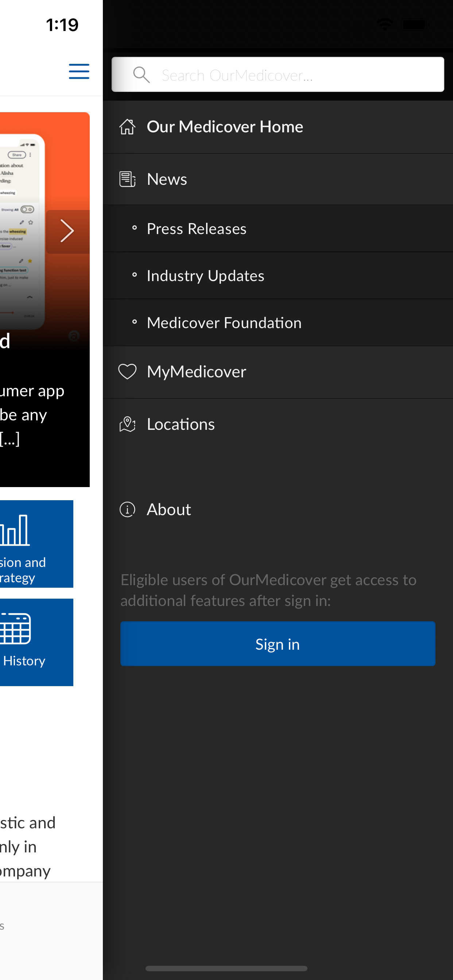Open the History tile
Image resolution: width=453 pixels, height=980 pixels.
(x=36, y=642)
